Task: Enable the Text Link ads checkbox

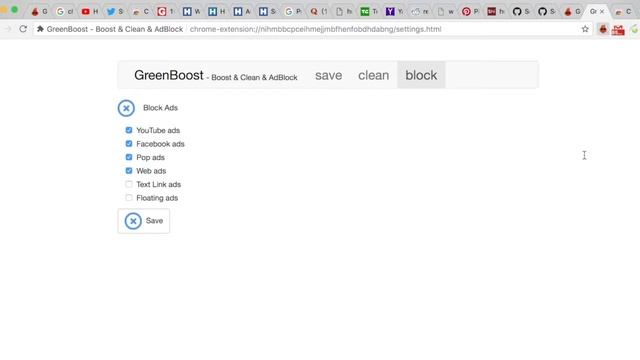Action: coord(129,184)
